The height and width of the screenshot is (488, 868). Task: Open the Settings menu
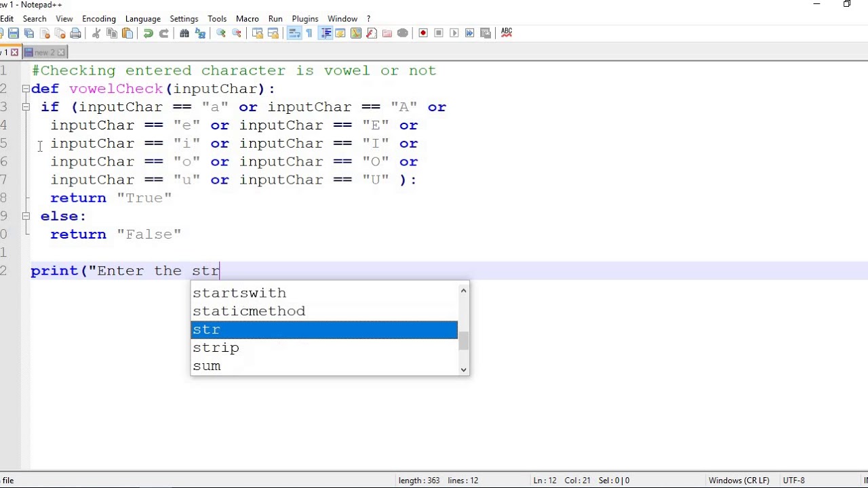pyautogui.click(x=184, y=19)
